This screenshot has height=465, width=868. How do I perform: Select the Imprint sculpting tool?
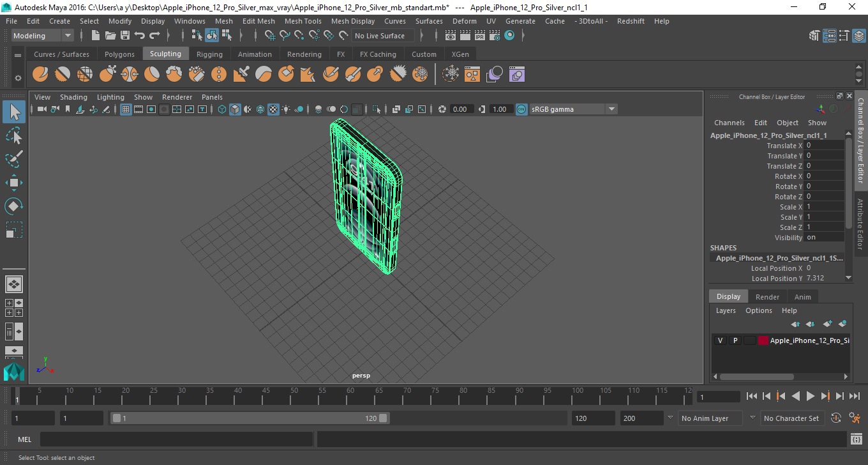pos(241,75)
